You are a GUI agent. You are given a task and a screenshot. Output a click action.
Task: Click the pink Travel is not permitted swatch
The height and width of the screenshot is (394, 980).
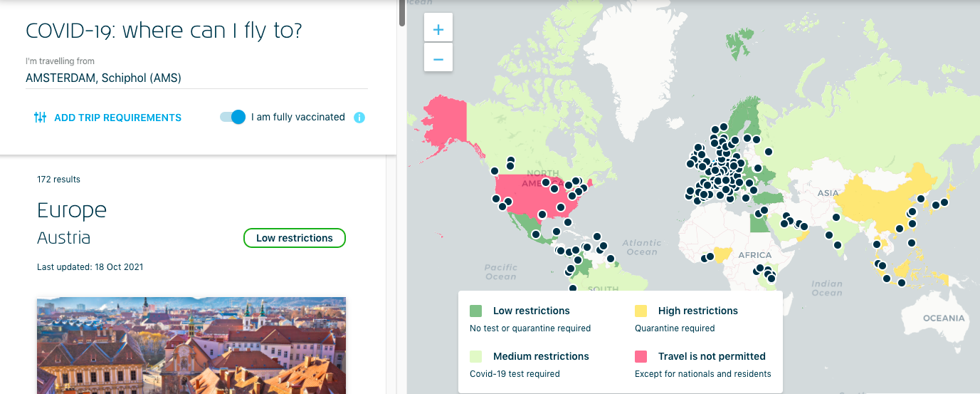(641, 356)
